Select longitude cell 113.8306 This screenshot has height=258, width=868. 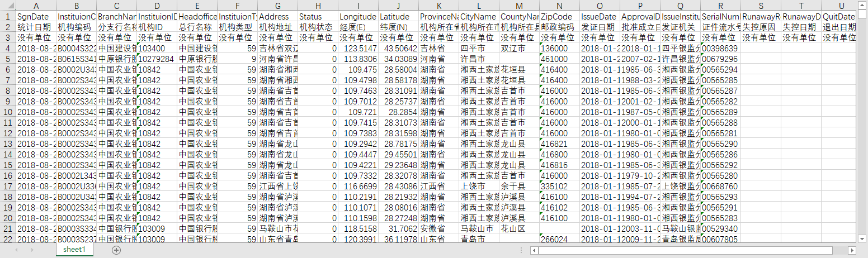tap(358, 59)
